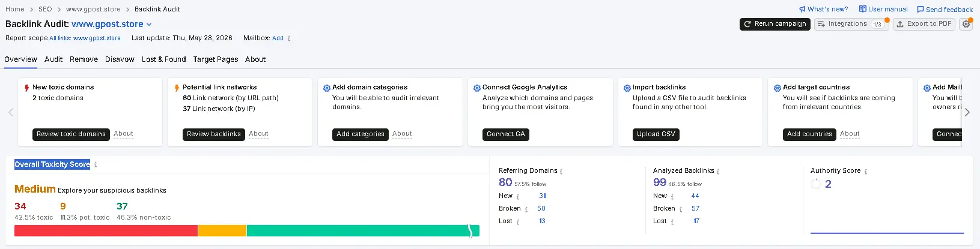Open 37 non-toxic count

coord(122,206)
